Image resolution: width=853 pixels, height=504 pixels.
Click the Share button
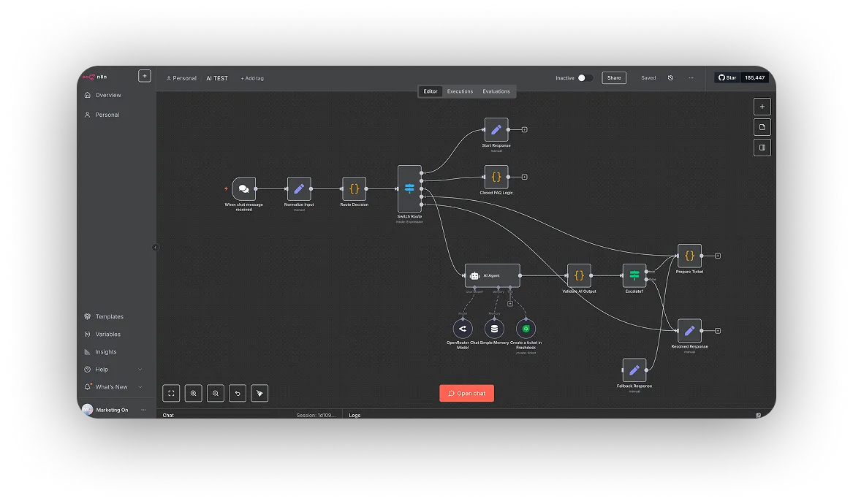pos(614,78)
